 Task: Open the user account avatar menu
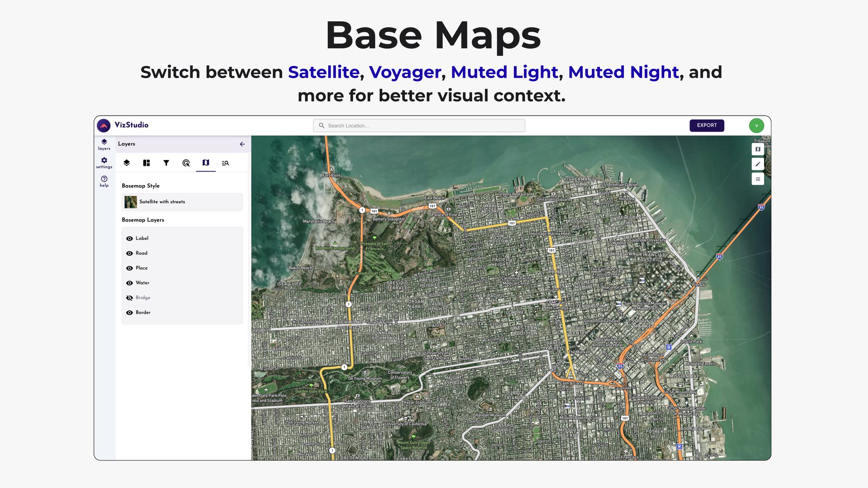[757, 125]
